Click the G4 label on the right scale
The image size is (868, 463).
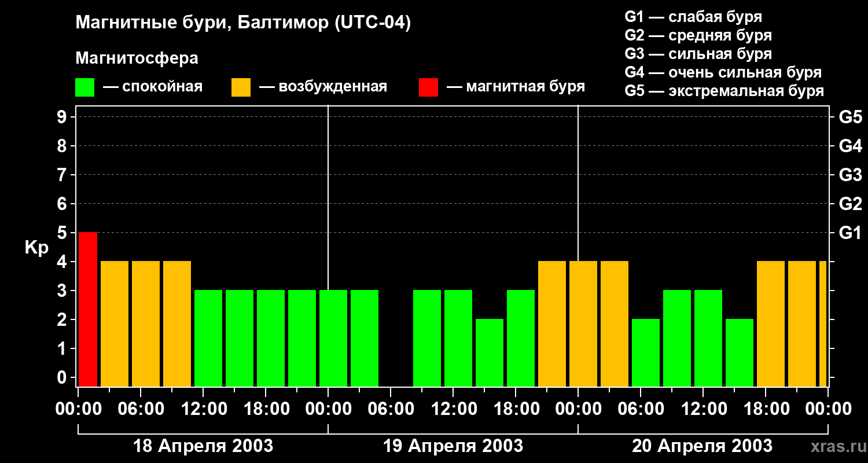click(x=850, y=146)
